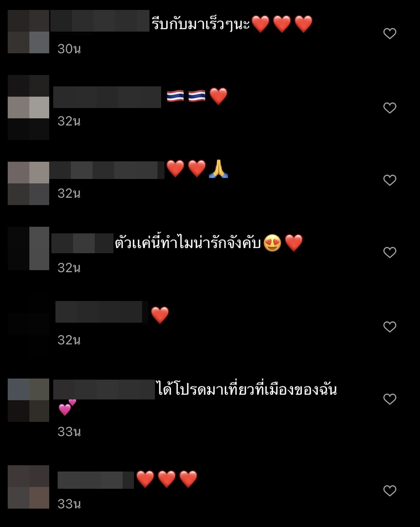The width and height of the screenshot is (420, 527).
Task: Like the comment with two Thai flags
Action: click(x=390, y=108)
